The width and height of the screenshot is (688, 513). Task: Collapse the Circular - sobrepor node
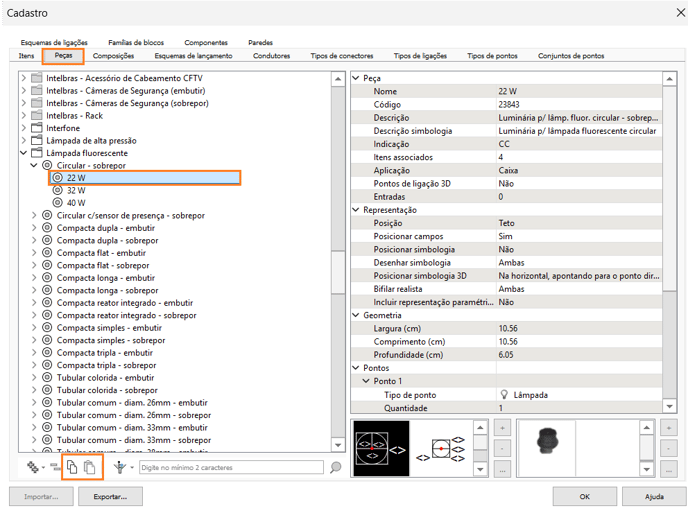coord(34,165)
